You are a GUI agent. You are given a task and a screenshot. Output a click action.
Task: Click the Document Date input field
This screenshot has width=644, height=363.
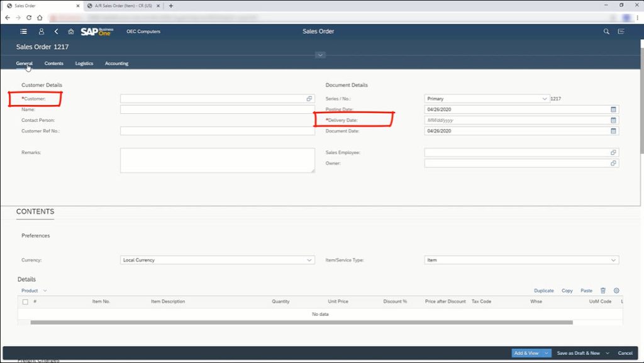click(x=521, y=131)
